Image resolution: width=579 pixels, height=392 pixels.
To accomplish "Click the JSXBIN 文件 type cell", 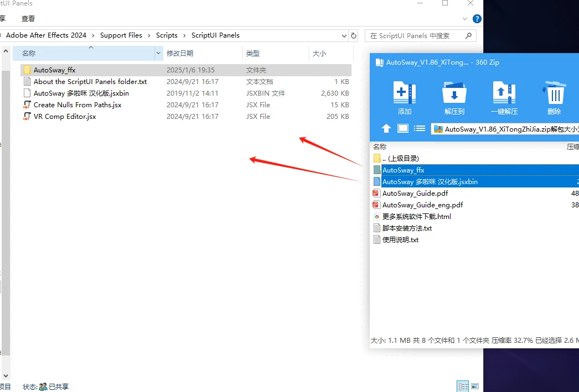I will pyautogui.click(x=266, y=93).
